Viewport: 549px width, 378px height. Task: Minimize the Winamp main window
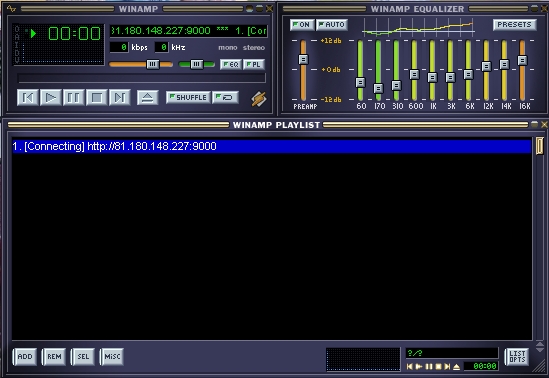point(249,9)
